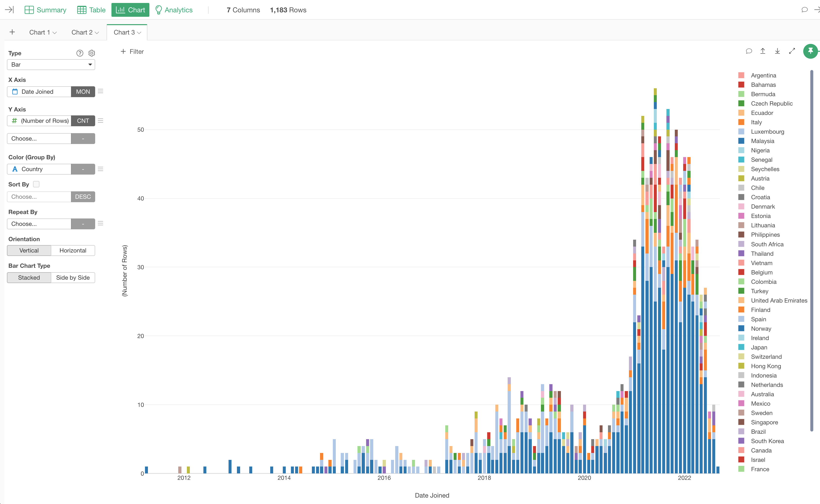Toggle the DESC sort order button
Image resolution: width=820 pixels, height=504 pixels.
click(83, 197)
